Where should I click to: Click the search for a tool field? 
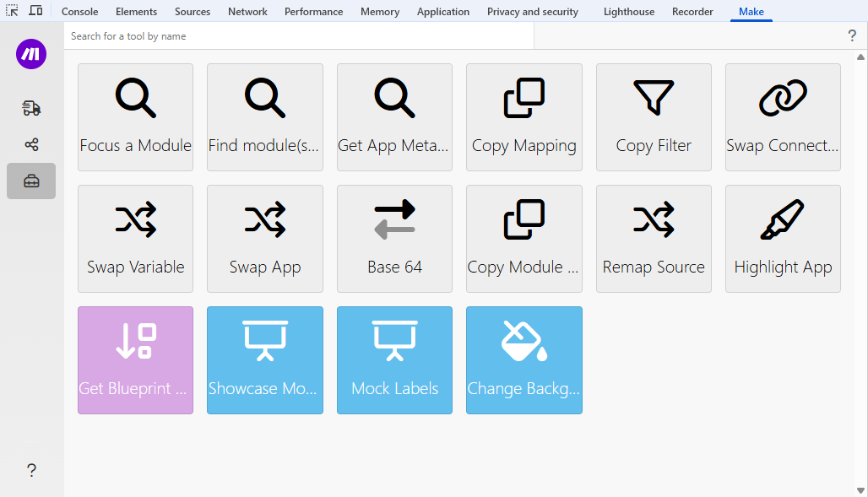[x=299, y=36]
